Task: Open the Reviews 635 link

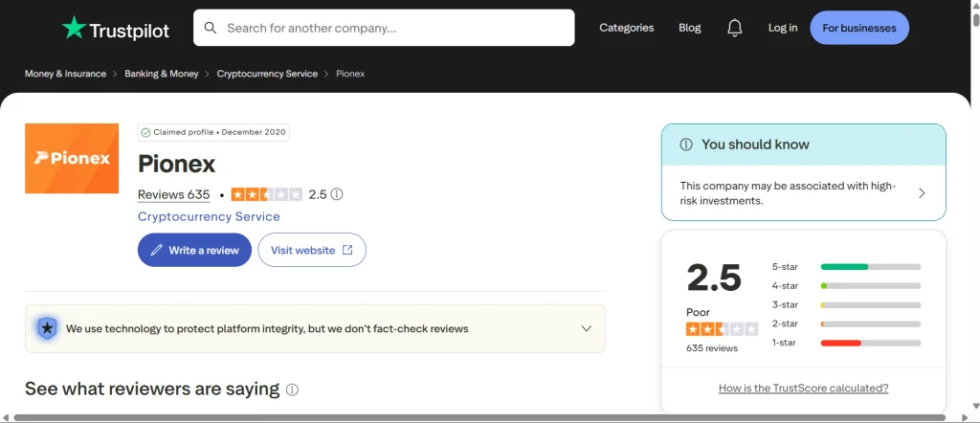Action: click(x=174, y=194)
